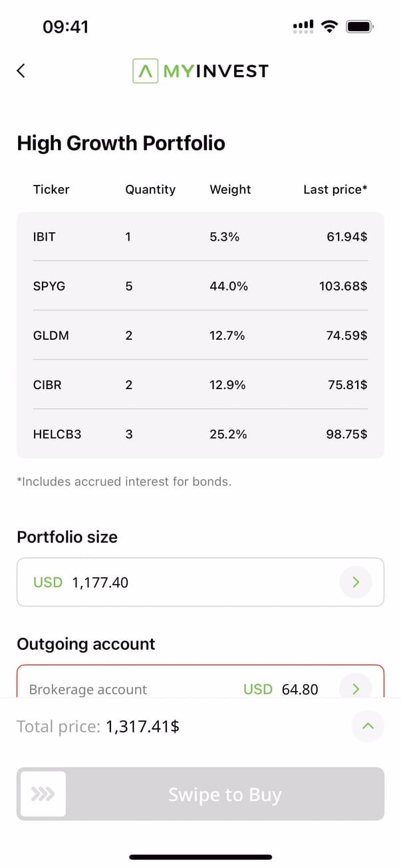Tap the battery status icon

click(360, 27)
